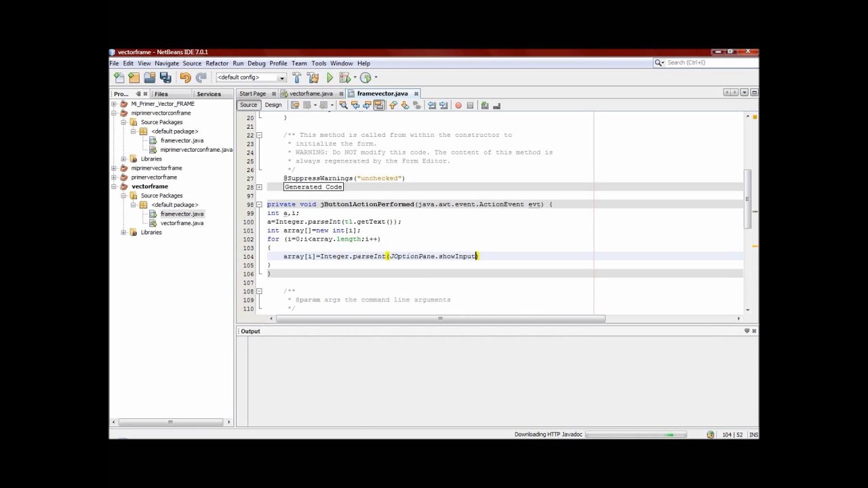Open the Start Page tab

tap(252, 94)
